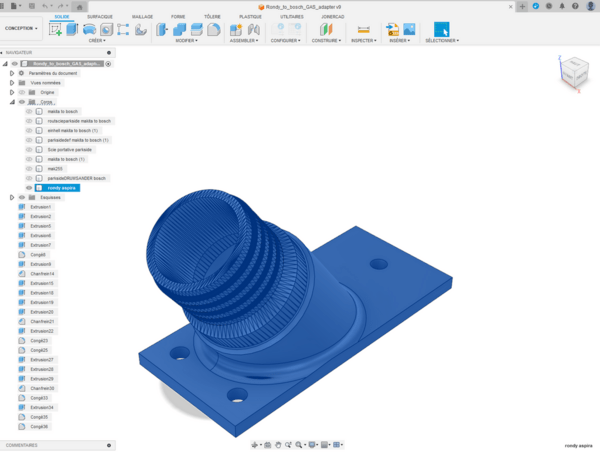This screenshot has height=452, width=600.
Task: Select the Chanfrein14 feature in the list
Action: (x=40, y=273)
